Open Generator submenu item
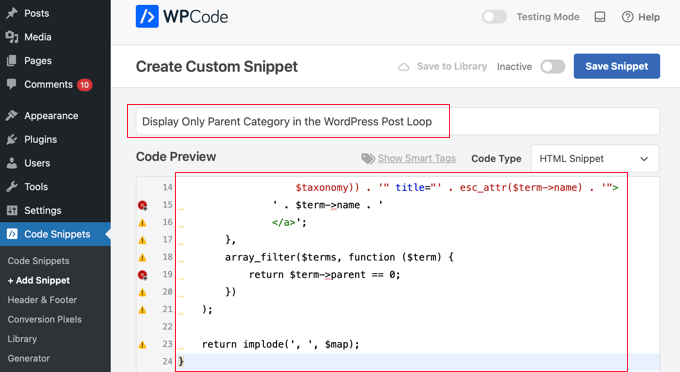Viewport: 680px width, 372px height. [29, 359]
